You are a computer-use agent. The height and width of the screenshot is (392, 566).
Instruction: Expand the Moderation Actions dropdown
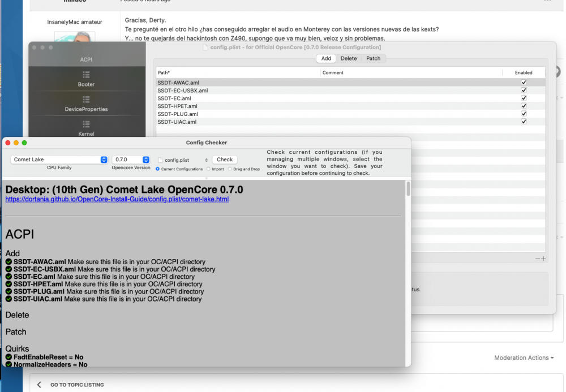524,357
